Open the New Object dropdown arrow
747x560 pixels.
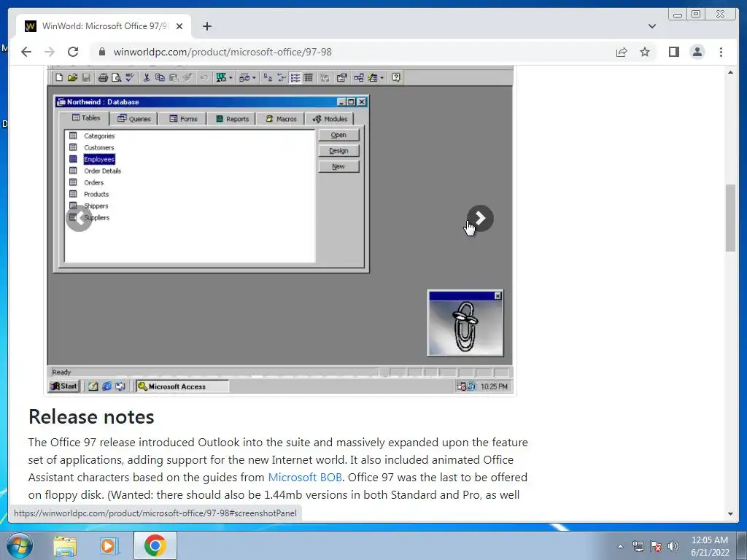click(382, 77)
